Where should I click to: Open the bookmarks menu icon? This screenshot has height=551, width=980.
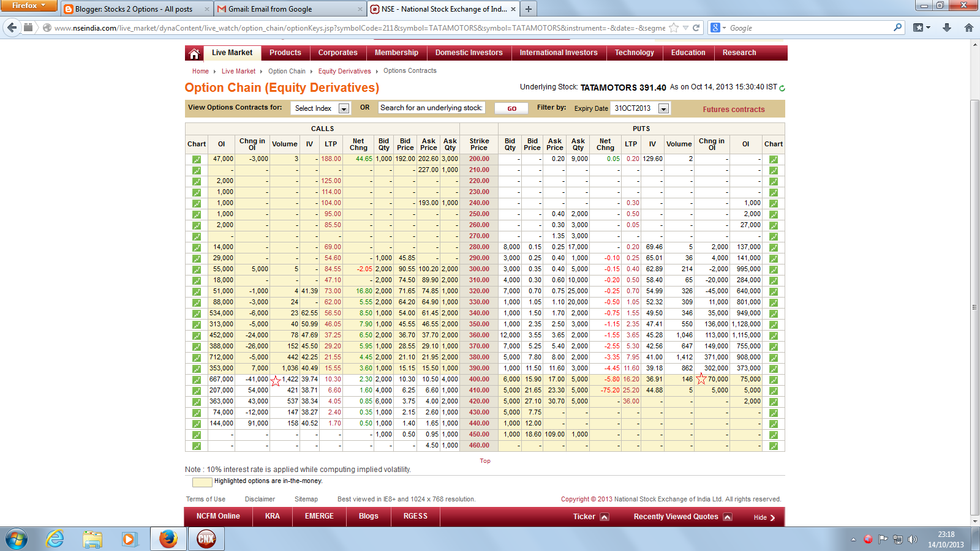[921, 28]
